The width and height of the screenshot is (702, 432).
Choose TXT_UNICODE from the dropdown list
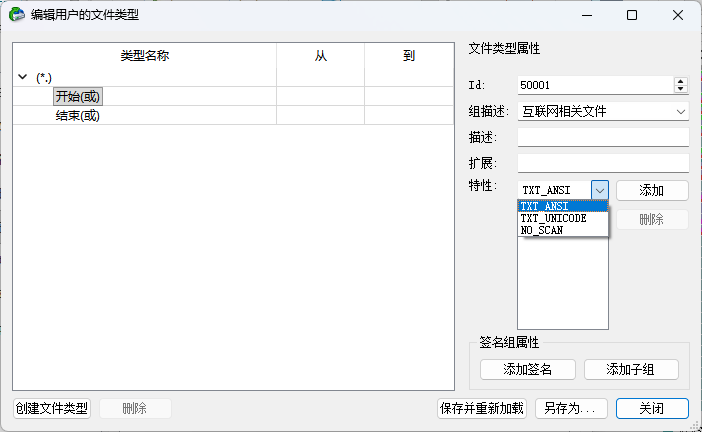point(563,218)
